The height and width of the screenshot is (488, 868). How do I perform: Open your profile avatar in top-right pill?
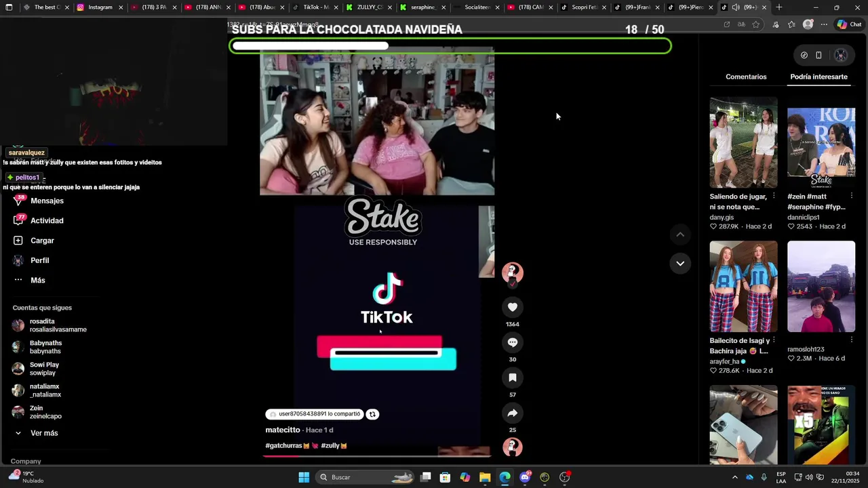[x=840, y=56]
